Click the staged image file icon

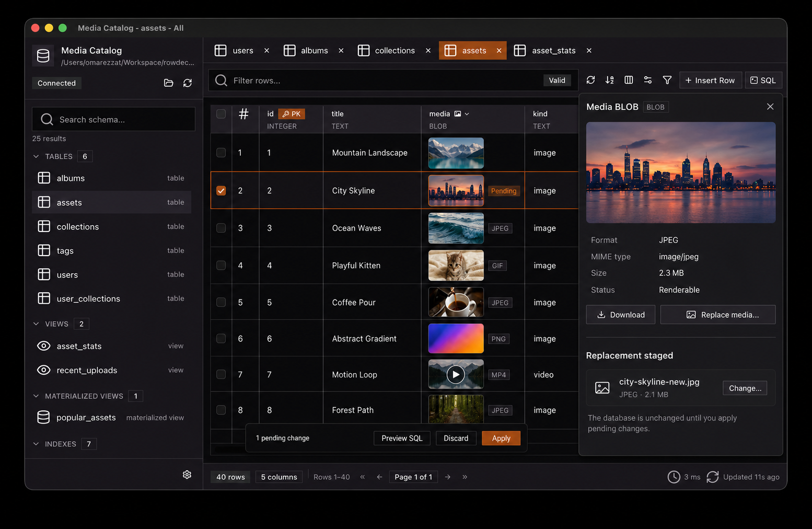602,388
